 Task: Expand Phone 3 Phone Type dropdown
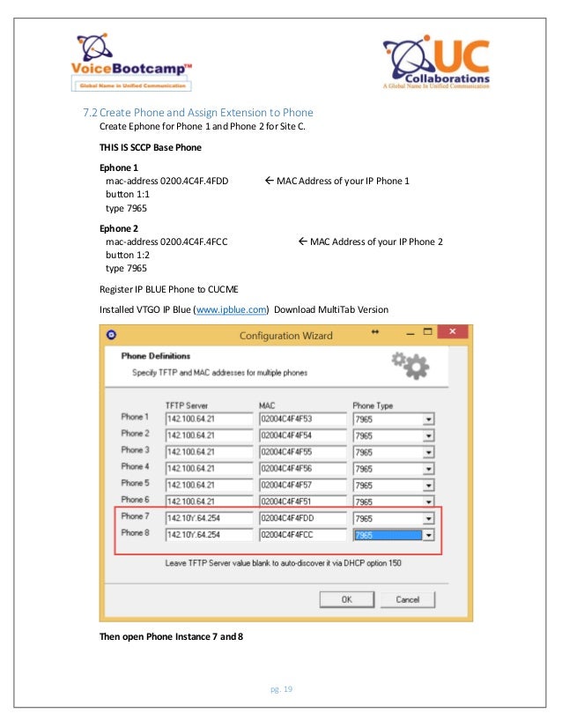(428, 452)
